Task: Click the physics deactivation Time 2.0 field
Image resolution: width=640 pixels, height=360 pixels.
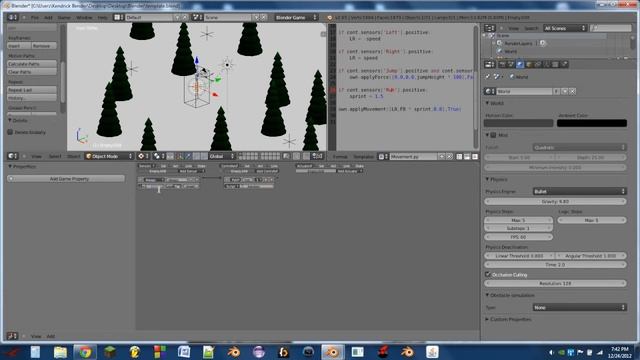Action: click(x=555, y=264)
